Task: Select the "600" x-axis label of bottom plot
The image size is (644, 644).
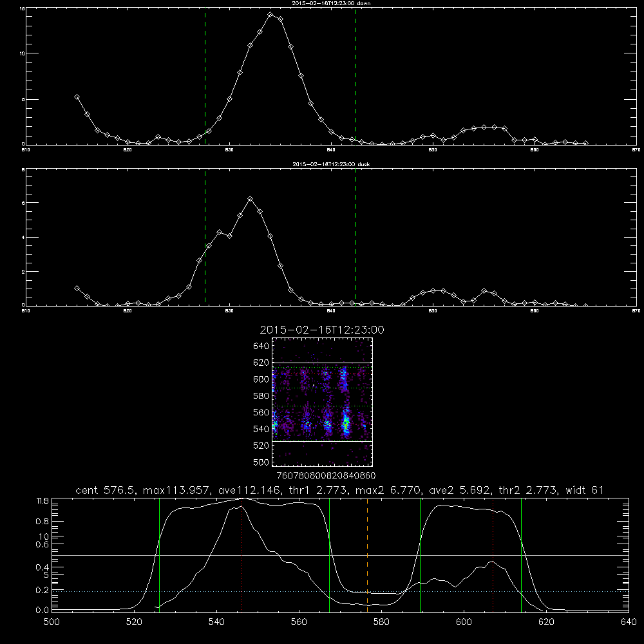Action: point(464,622)
